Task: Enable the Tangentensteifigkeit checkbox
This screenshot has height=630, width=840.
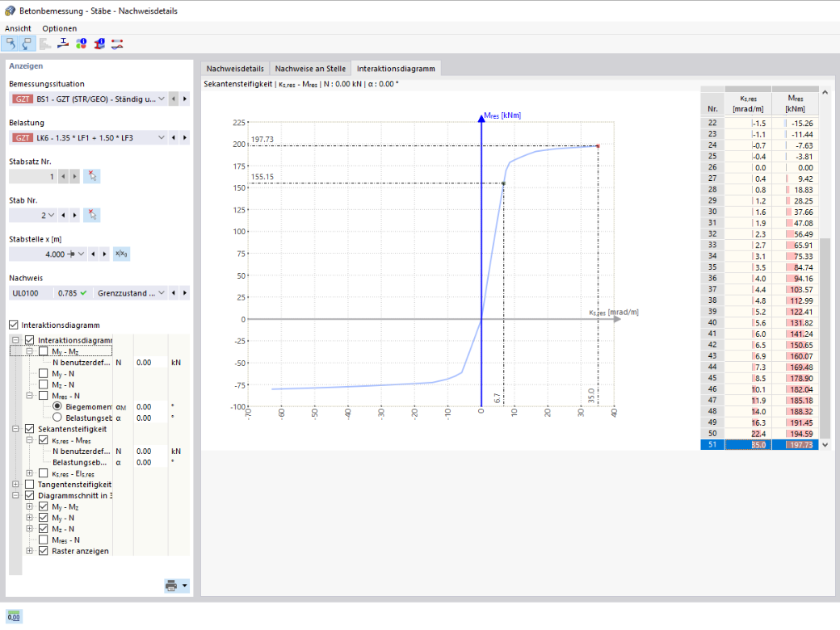Action: pyautogui.click(x=29, y=485)
